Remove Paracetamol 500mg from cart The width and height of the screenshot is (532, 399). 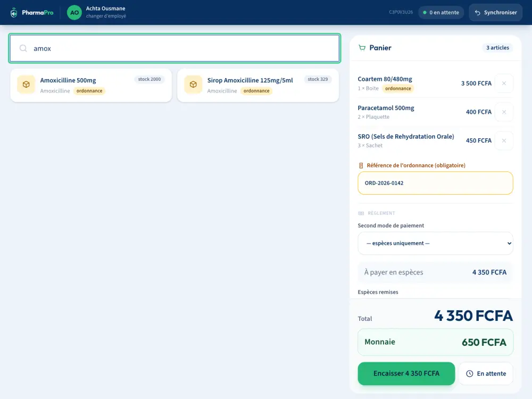504,112
